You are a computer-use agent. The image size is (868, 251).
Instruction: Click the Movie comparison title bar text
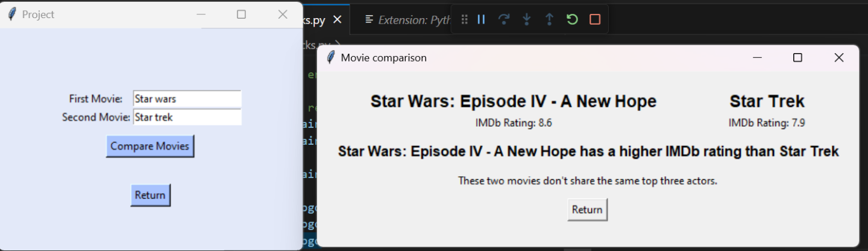click(384, 58)
